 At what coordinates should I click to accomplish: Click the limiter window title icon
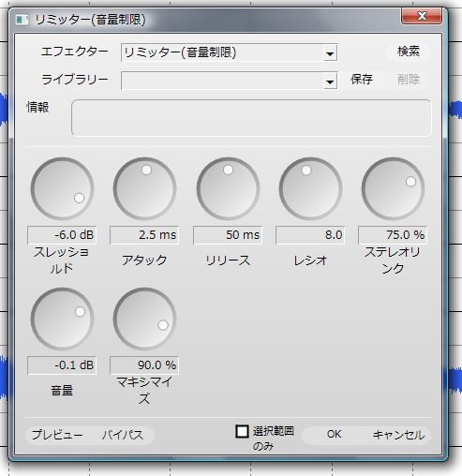22,20
